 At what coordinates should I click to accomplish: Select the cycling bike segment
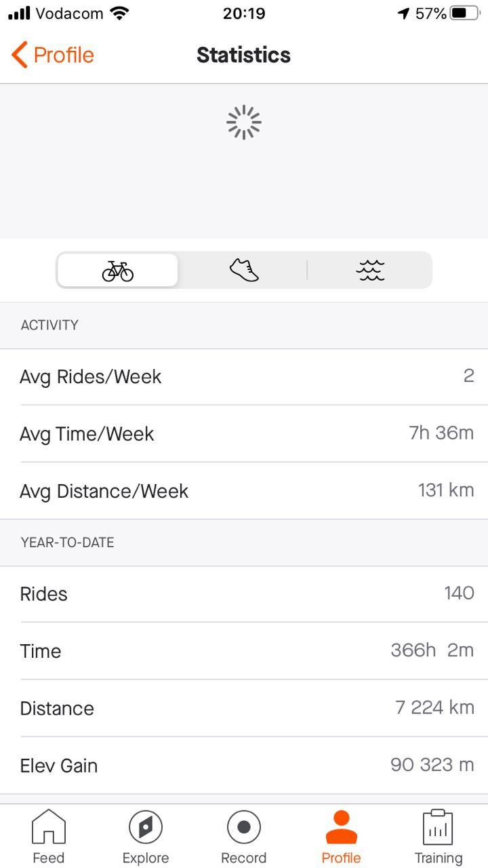click(x=118, y=271)
